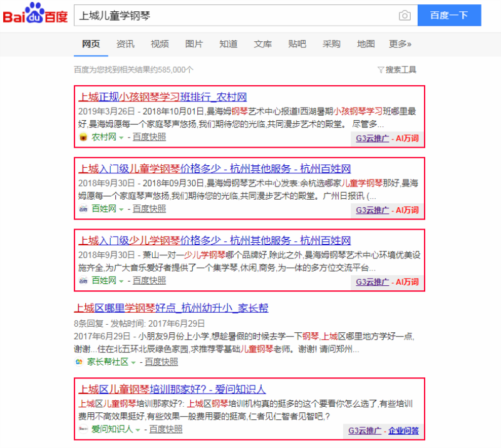501x448 pixels.
Task: Expand dropdown arrow next to 爱问知识人
Action: 138,430
